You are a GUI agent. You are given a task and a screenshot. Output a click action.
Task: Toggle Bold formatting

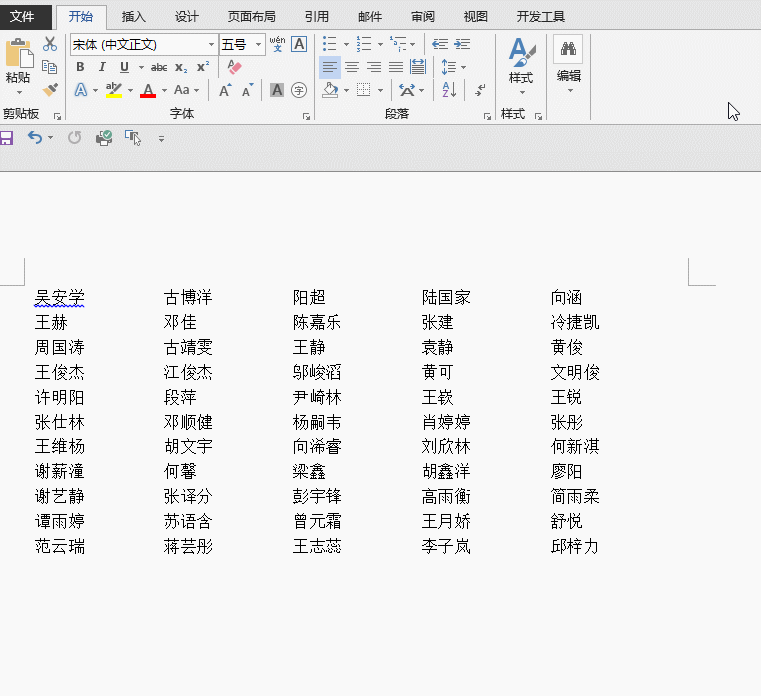tap(81, 67)
